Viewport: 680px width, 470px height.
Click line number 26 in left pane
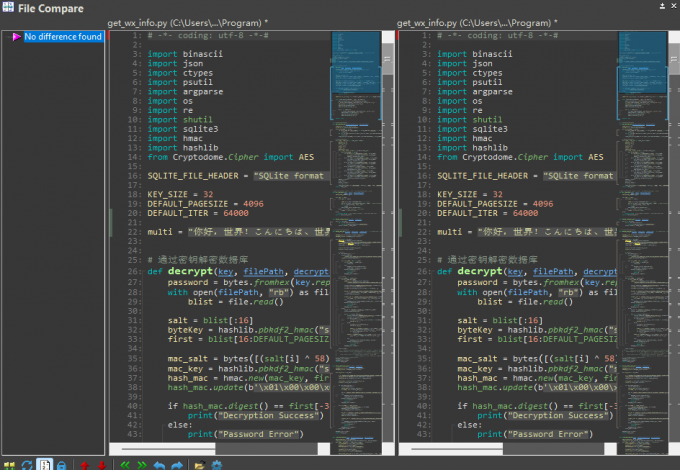coord(134,272)
